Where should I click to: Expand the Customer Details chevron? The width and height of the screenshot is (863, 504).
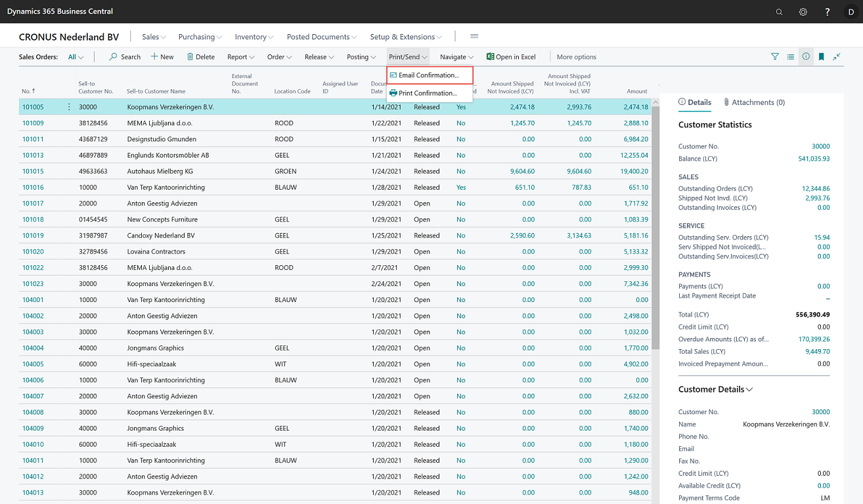[749, 389]
